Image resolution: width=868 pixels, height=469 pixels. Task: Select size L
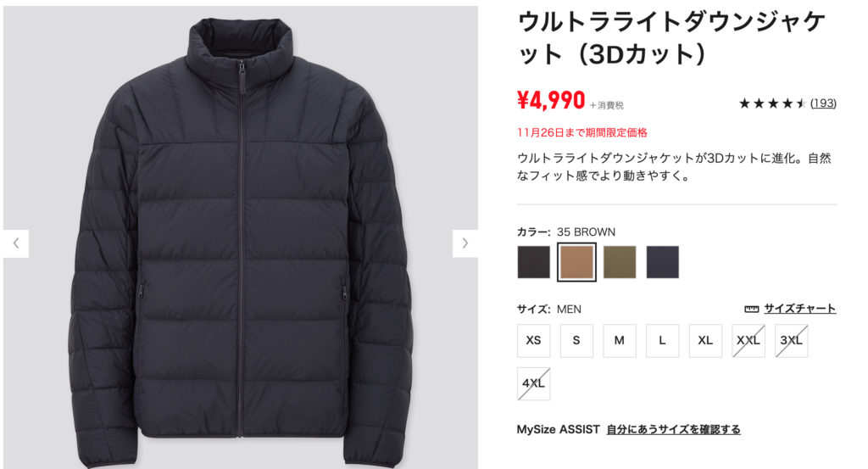pyautogui.click(x=662, y=341)
